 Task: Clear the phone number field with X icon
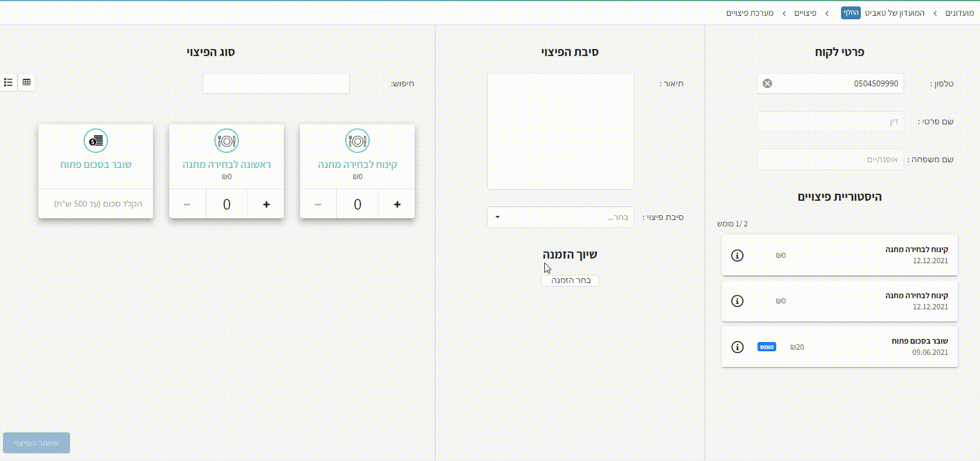767,83
